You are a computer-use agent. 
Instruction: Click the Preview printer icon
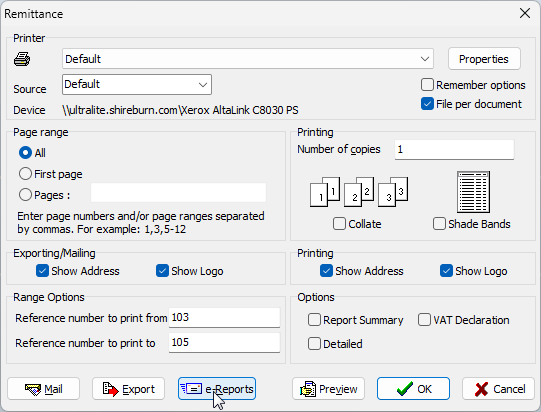[308, 389]
